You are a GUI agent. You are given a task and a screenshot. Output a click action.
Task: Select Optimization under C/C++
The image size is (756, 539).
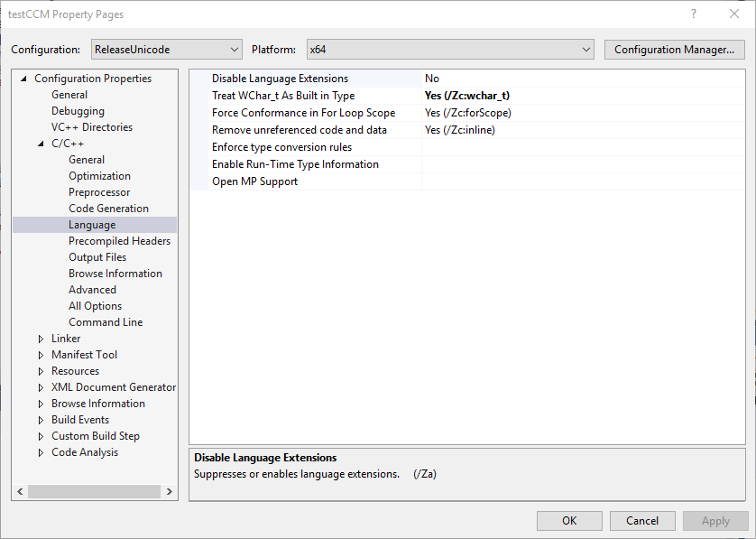(99, 176)
